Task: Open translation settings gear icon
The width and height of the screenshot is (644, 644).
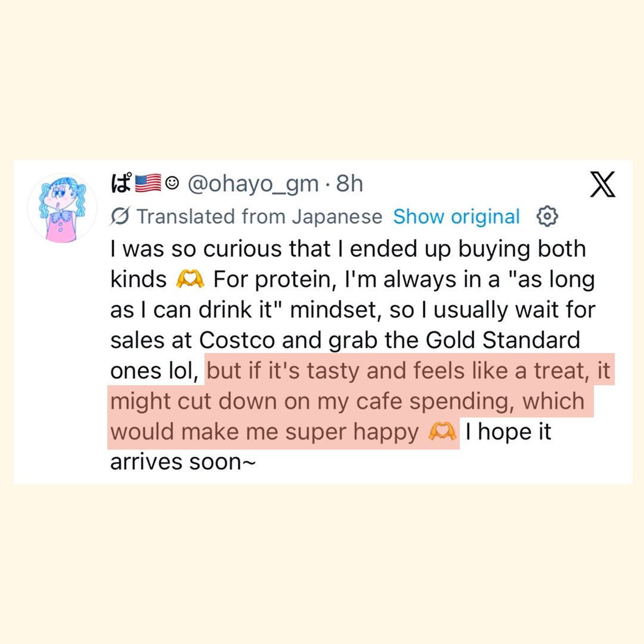Action: pyautogui.click(x=547, y=217)
